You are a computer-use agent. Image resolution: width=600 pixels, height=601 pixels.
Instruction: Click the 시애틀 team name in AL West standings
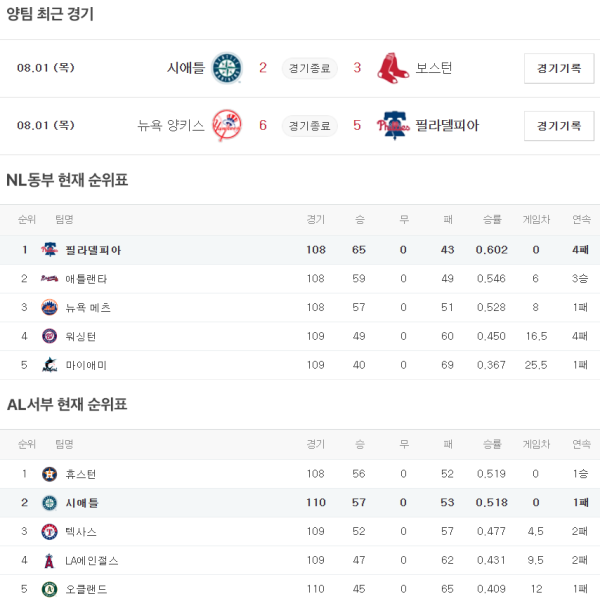coord(82,502)
